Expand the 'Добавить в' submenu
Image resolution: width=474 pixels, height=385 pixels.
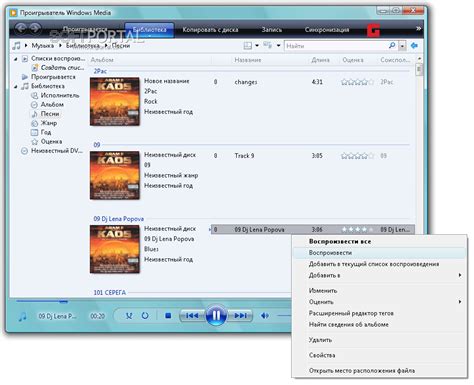pos(460,275)
